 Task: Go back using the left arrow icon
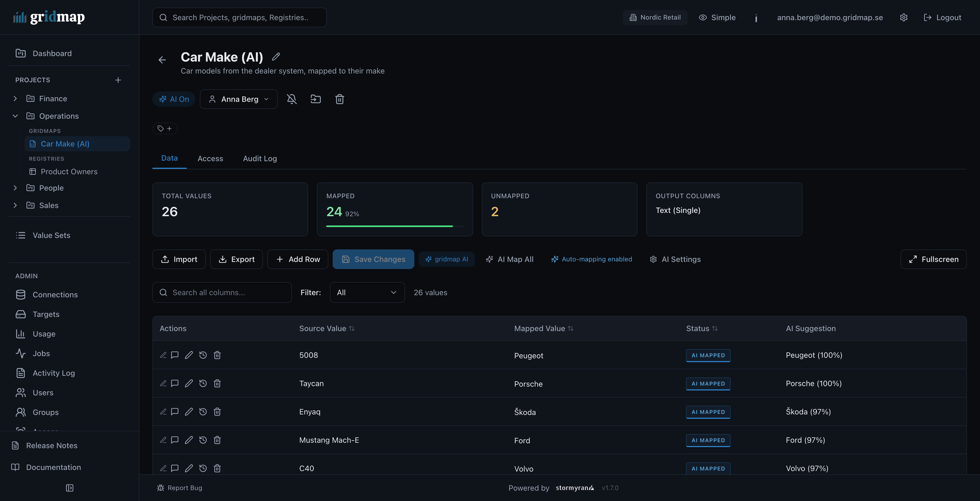(162, 60)
